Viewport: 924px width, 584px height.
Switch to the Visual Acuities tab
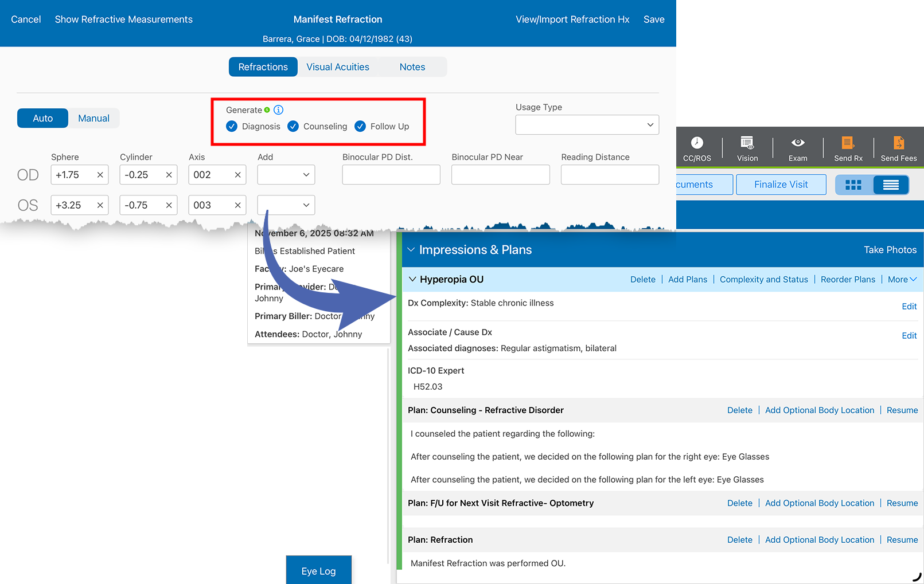click(x=338, y=67)
